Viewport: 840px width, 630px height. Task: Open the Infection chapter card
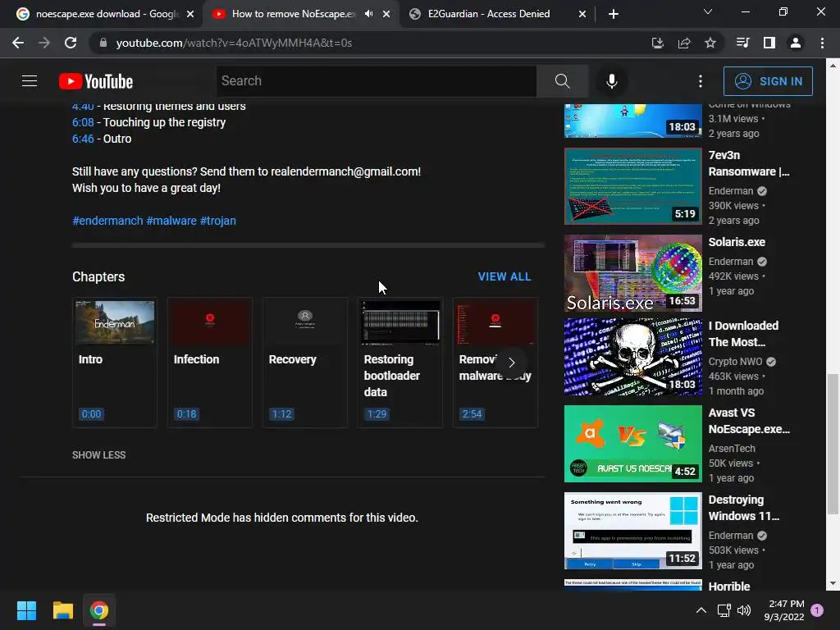tap(209, 363)
